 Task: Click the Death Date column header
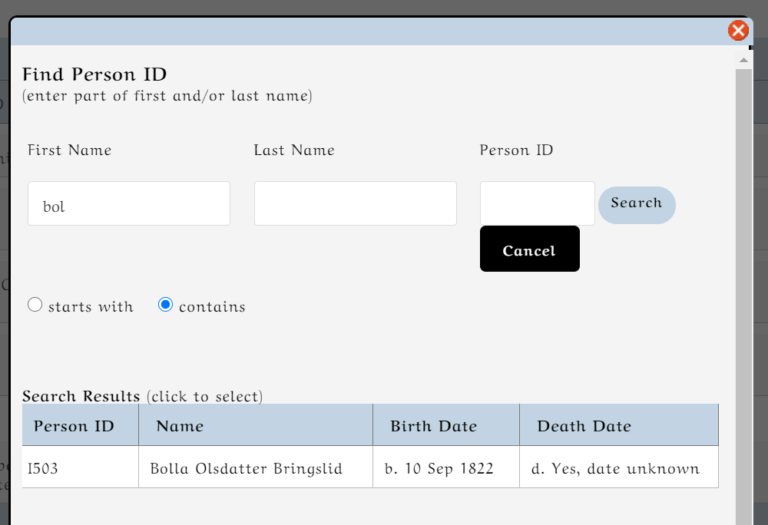584,426
